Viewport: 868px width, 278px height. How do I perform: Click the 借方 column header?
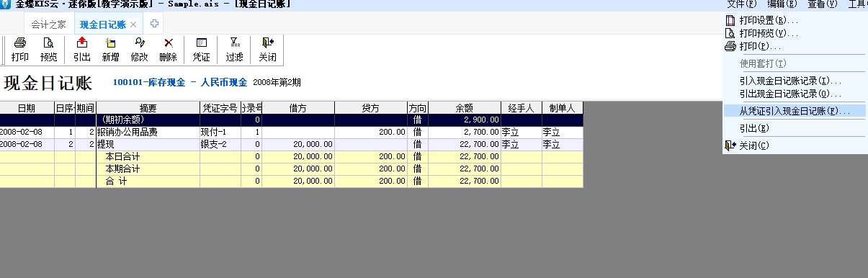298,108
